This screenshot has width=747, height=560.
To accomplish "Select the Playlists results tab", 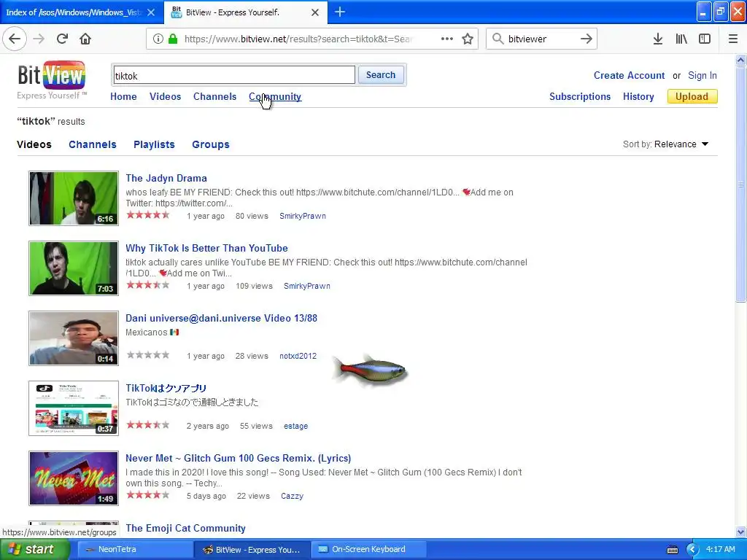I will 154,144.
